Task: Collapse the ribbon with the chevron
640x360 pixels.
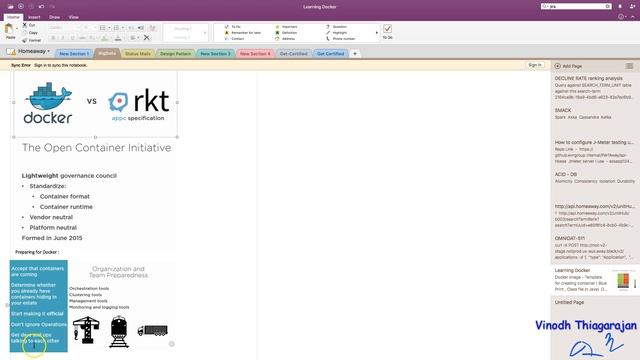Action: (633, 17)
